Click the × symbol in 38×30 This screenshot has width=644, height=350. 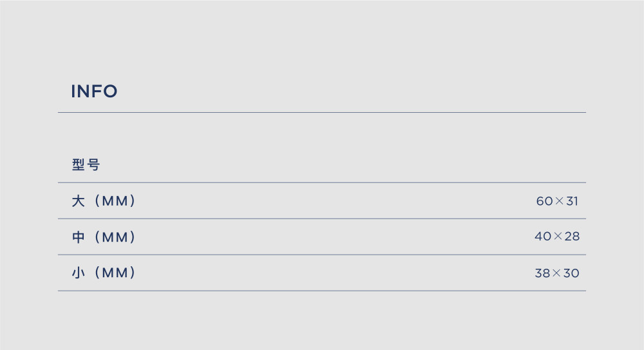556,273
